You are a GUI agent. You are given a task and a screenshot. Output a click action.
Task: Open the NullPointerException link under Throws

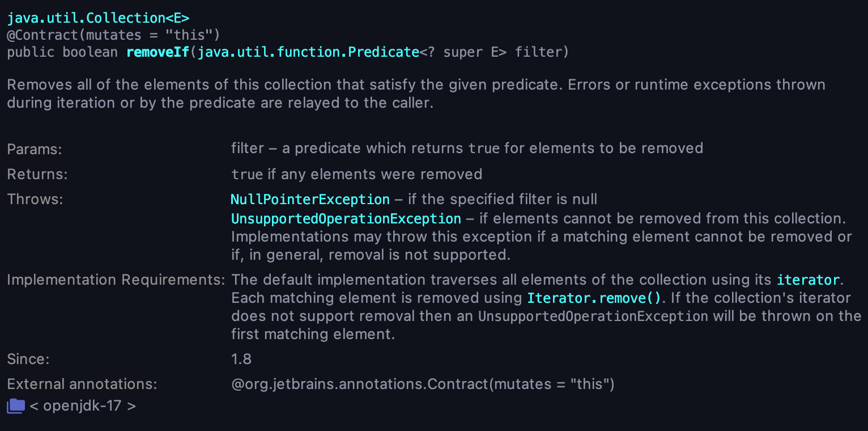tap(310, 200)
